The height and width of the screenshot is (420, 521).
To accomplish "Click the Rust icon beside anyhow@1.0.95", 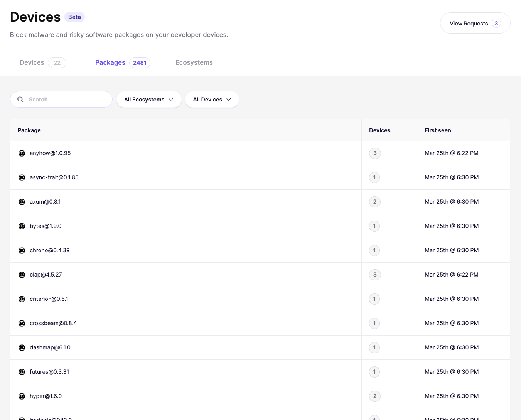I will [22, 153].
